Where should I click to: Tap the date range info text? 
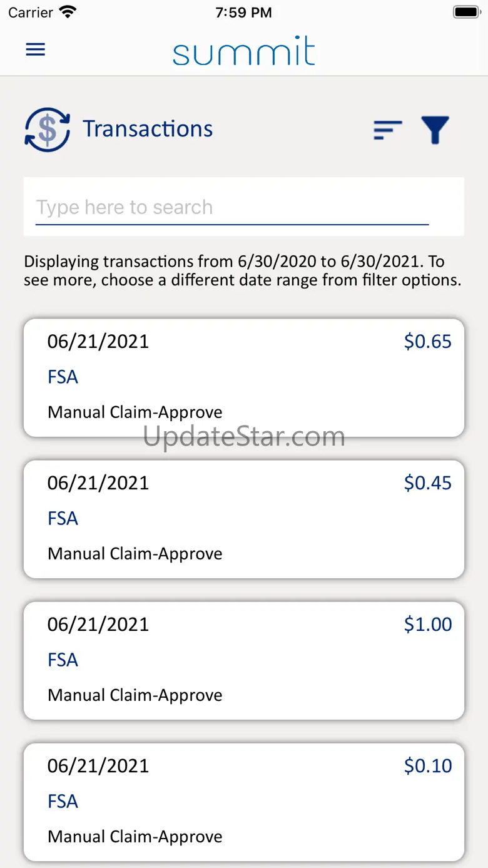click(243, 270)
